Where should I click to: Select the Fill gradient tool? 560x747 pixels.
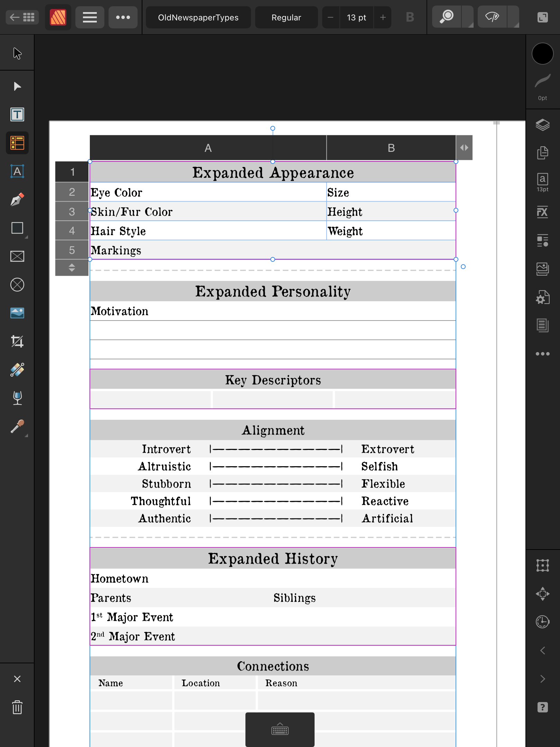[17, 370]
